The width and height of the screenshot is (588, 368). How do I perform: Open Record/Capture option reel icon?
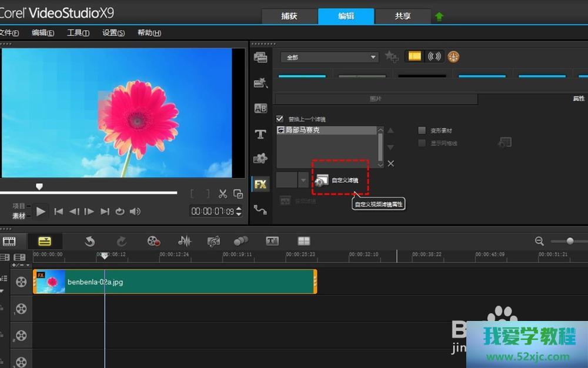coord(153,241)
